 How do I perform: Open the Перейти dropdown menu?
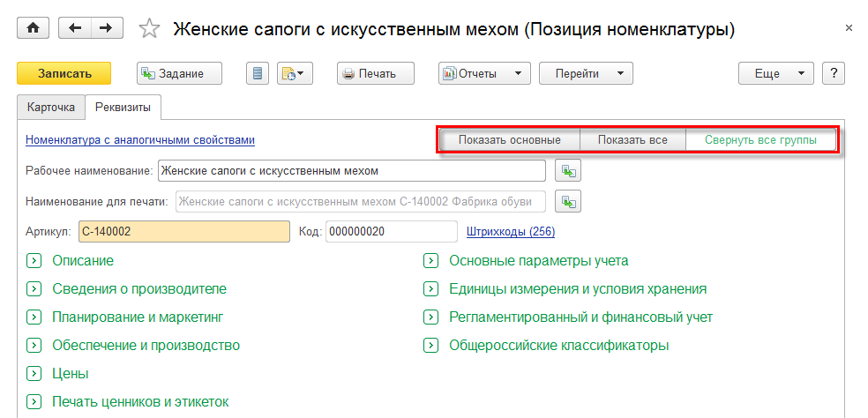pyautogui.click(x=586, y=73)
